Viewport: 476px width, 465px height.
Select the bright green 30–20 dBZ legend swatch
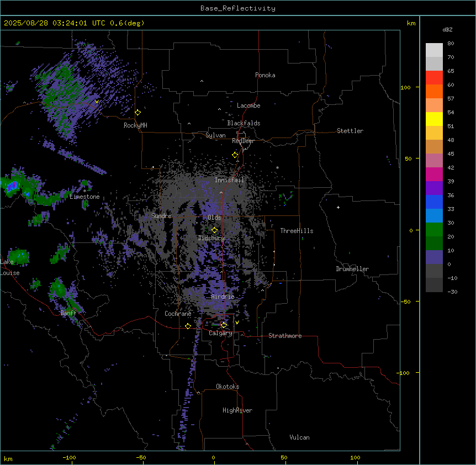point(434,230)
